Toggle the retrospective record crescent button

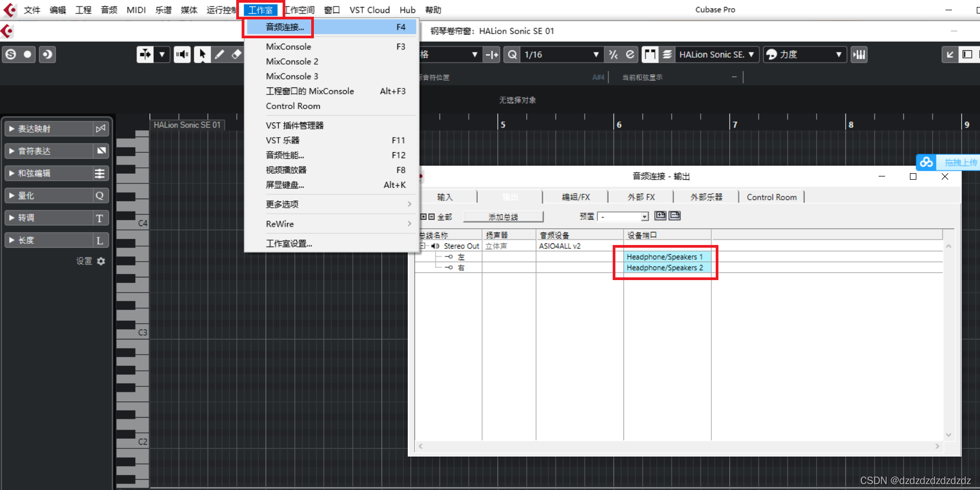pyautogui.click(x=47, y=55)
